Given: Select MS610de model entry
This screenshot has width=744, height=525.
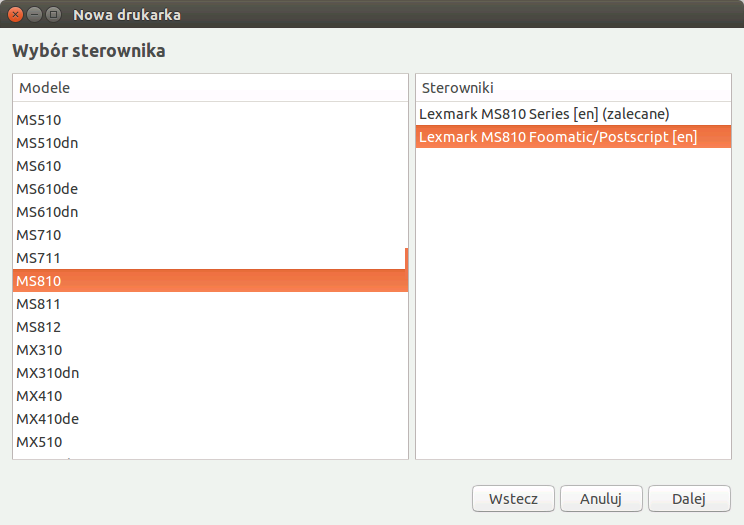Looking at the screenshot, I should 210,189.
